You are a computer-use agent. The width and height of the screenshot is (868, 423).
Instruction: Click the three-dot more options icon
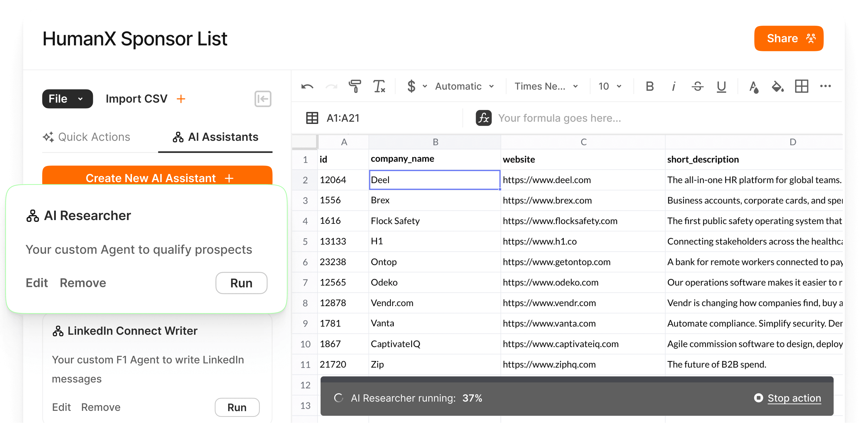pyautogui.click(x=825, y=86)
